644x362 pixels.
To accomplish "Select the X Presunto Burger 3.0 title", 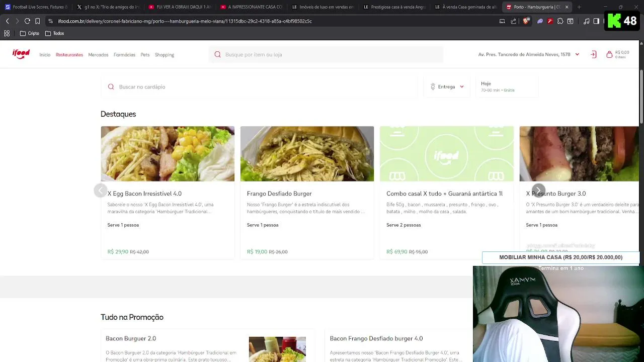I will [556, 194].
